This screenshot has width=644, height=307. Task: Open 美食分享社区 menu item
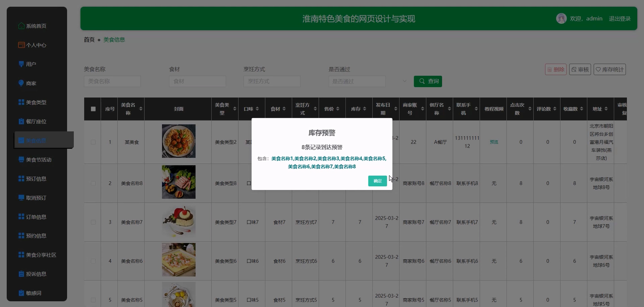click(41, 255)
